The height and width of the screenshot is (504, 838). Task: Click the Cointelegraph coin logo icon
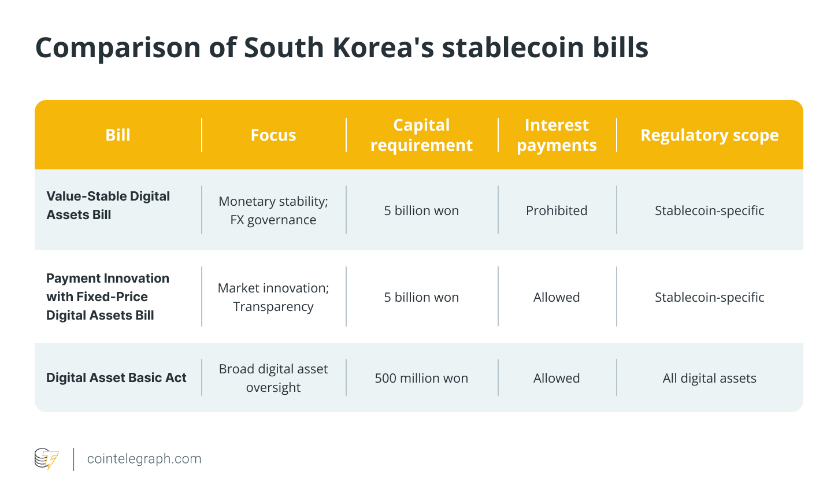pyautogui.click(x=46, y=459)
